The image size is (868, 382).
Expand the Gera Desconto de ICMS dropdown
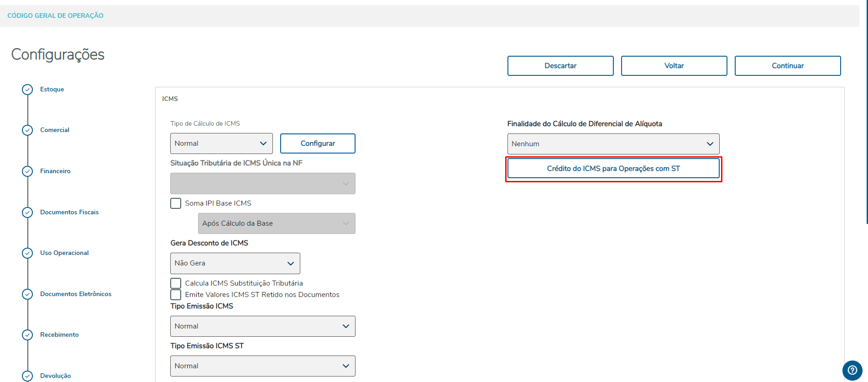(x=235, y=263)
